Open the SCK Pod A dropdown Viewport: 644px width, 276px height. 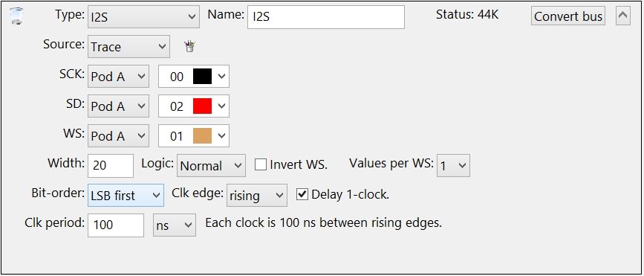pyautogui.click(x=118, y=77)
